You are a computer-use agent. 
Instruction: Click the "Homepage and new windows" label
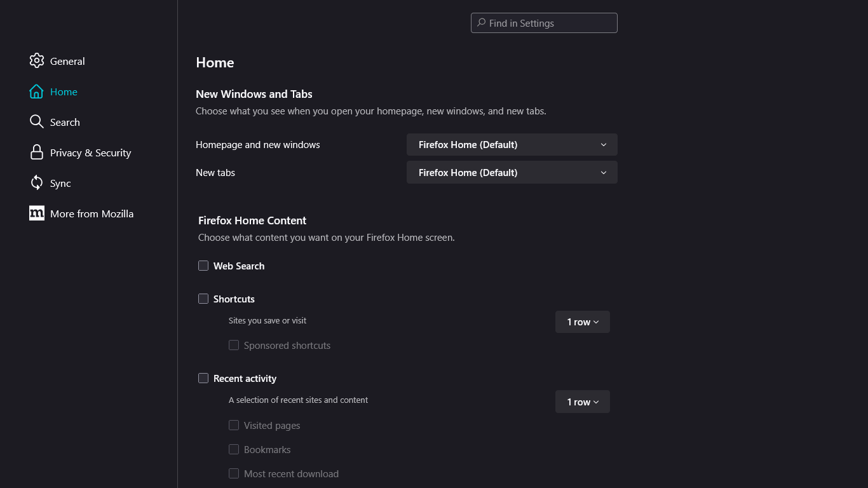[x=258, y=145]
